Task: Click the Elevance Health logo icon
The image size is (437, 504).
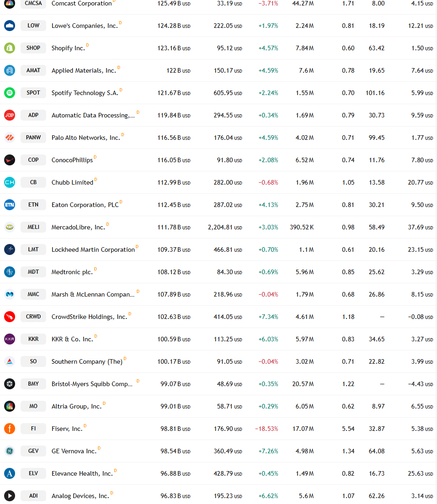Action: 10,473
